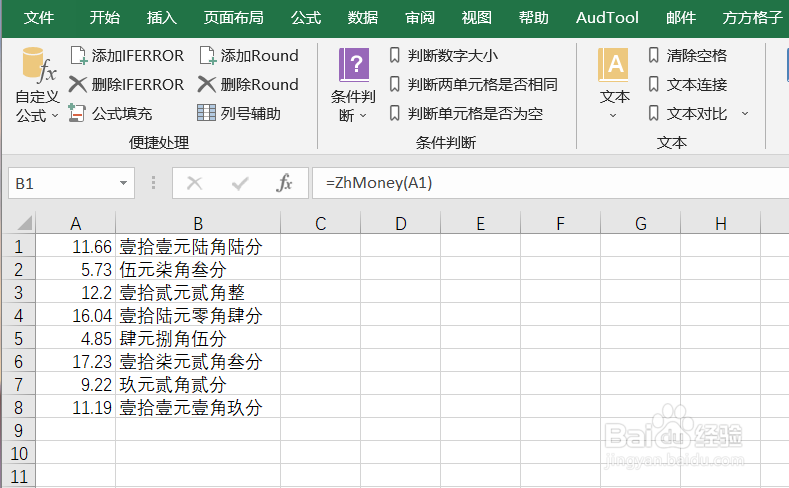Expand the 自定义公式 dropdown arrow
789x488 pixels.
[55, 116]
